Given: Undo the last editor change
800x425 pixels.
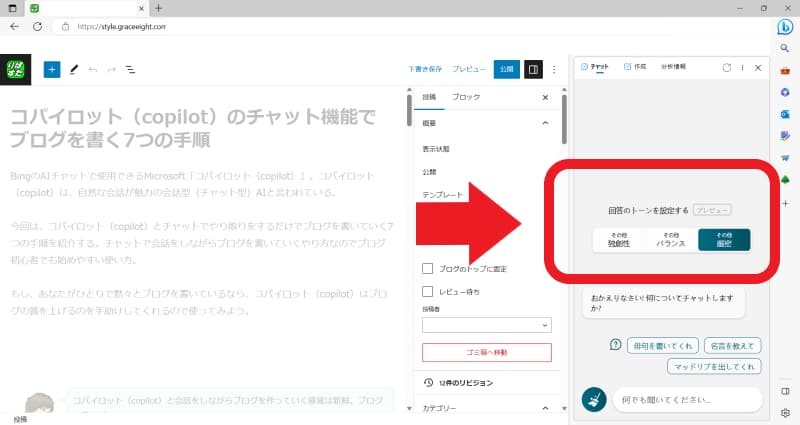Looking at the screenshot, I should point(93,69).
